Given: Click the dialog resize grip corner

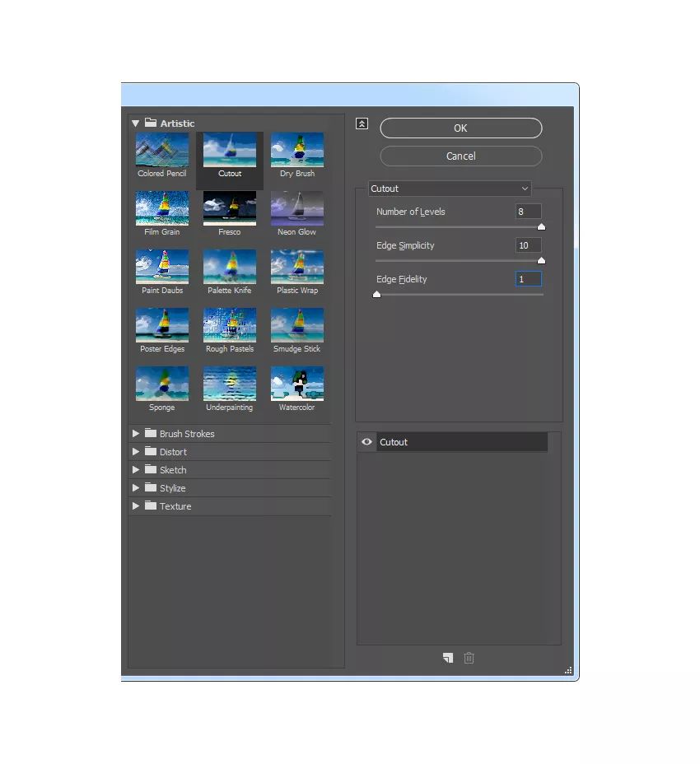Looking at the screenshot, I should point(568,670).
